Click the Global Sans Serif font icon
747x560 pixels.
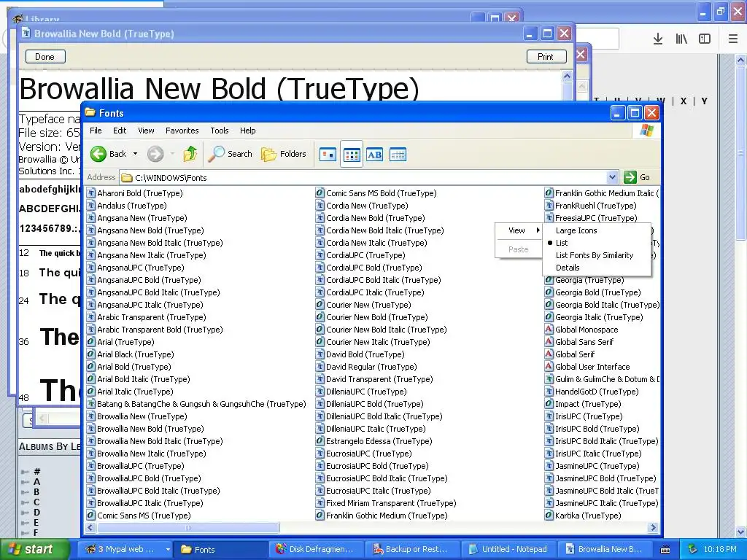[x=549, y=342]
